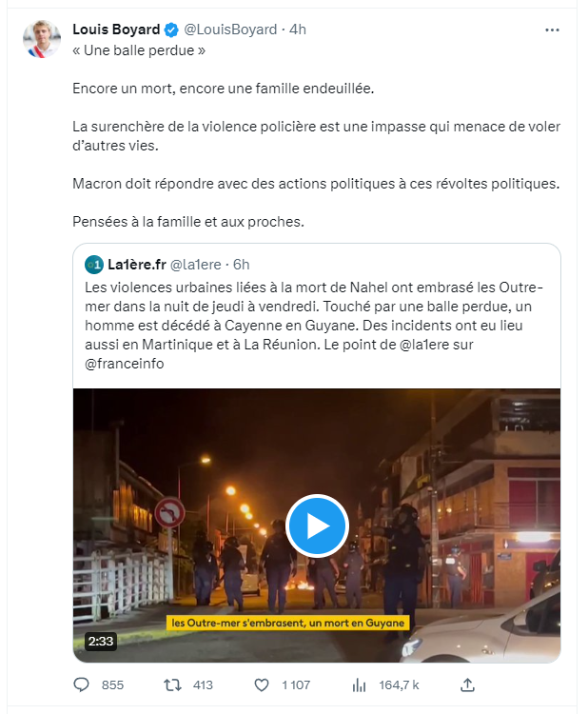
Task: Click the 855 replies count
Action: 112,684
